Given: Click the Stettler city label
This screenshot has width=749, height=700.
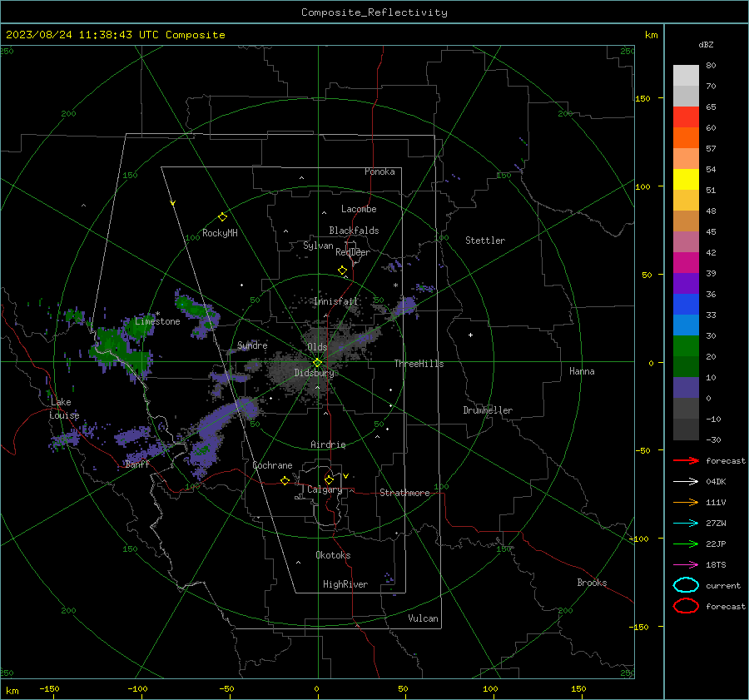Looking at the screenshot, I should tap(485, 241).
